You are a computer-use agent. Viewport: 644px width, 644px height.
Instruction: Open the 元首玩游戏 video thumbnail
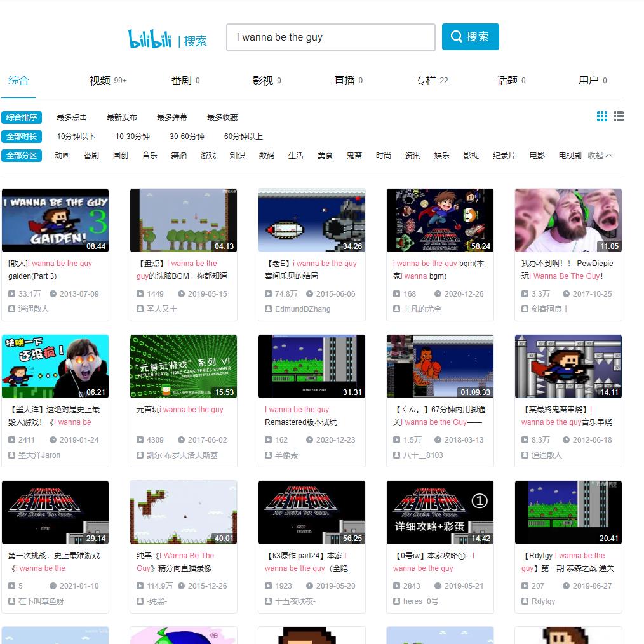184,366
